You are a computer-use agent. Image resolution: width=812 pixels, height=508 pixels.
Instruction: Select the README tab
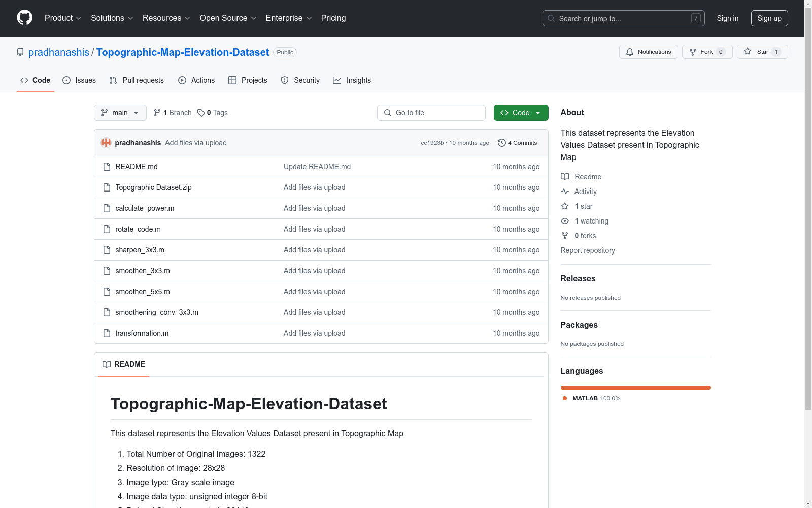[124, 364]
